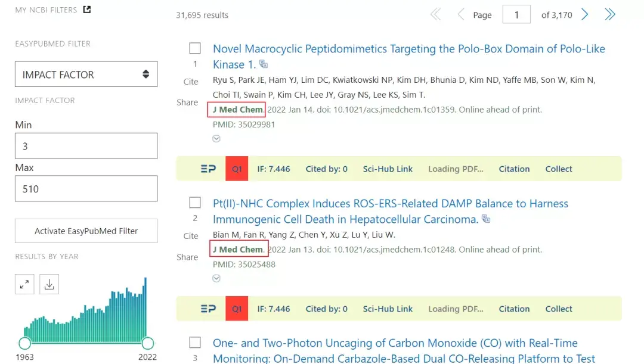Check the box for the first article

194,48
